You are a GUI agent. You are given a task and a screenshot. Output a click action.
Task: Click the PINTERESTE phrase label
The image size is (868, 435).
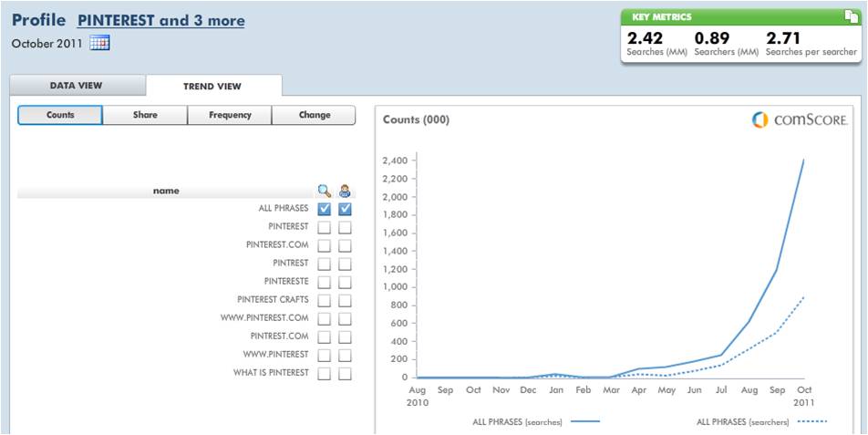(x=286, y=282)
